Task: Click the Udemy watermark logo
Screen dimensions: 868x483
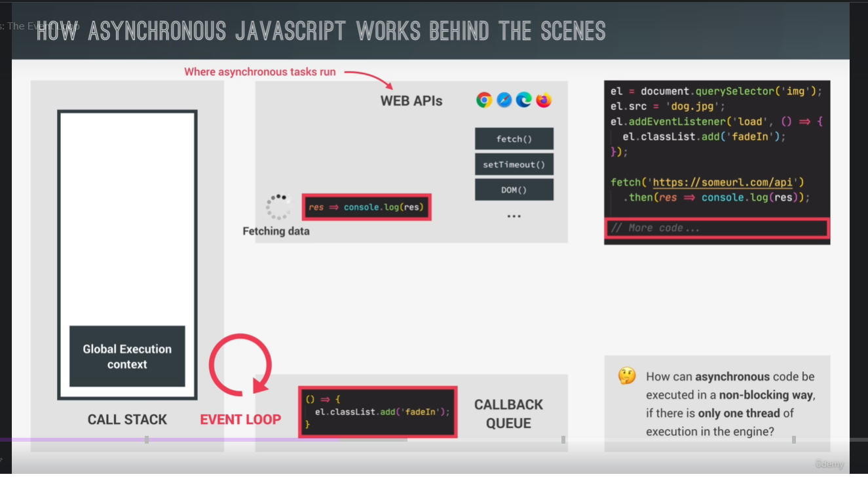Action: 829,464
